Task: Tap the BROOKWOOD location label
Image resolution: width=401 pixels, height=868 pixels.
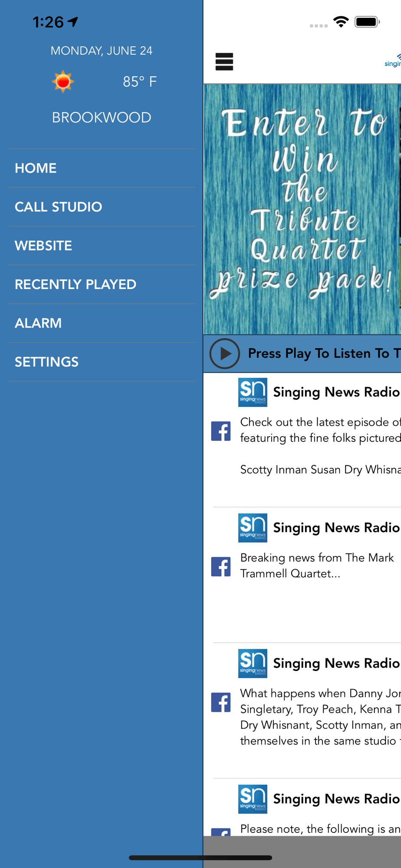Action: [x=102, y=118]
